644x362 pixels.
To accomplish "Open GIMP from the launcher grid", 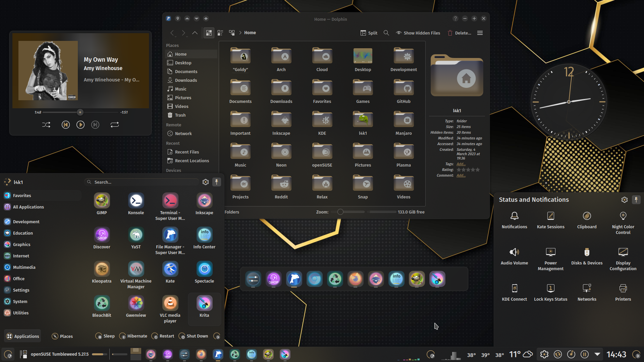I will [102, 202].
